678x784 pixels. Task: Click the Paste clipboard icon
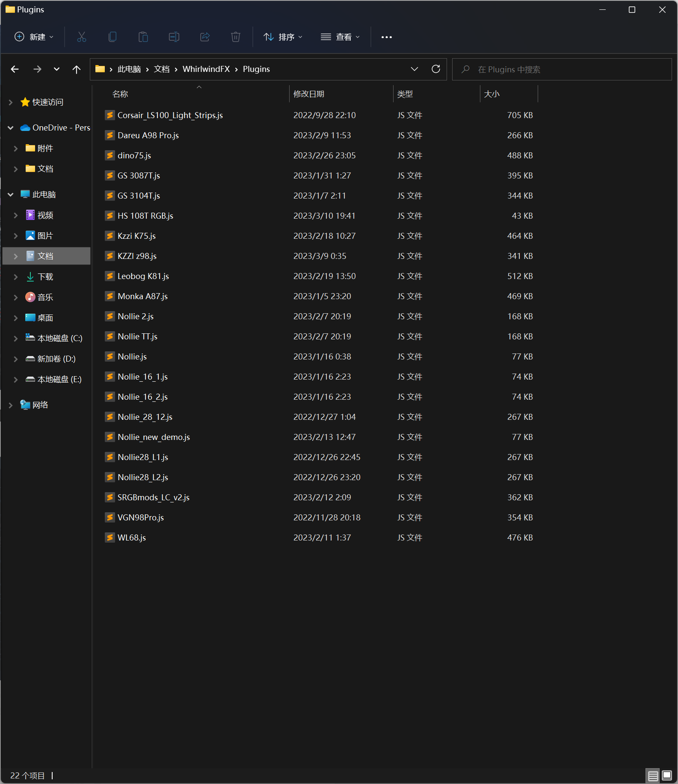[x=143, y=37]
